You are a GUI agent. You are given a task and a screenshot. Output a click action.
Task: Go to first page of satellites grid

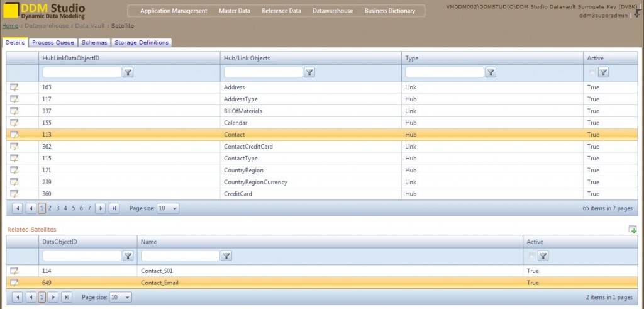[17, 297]
